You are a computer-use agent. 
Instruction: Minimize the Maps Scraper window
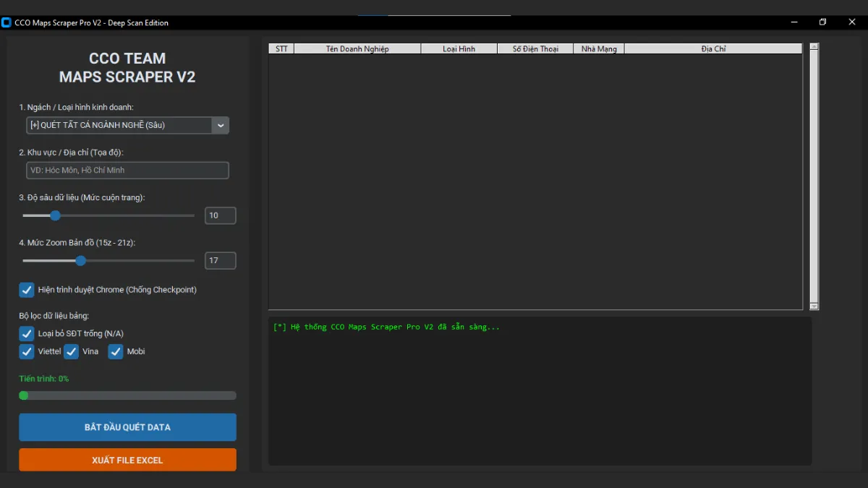pyautogui.click(x=796, y=22)
